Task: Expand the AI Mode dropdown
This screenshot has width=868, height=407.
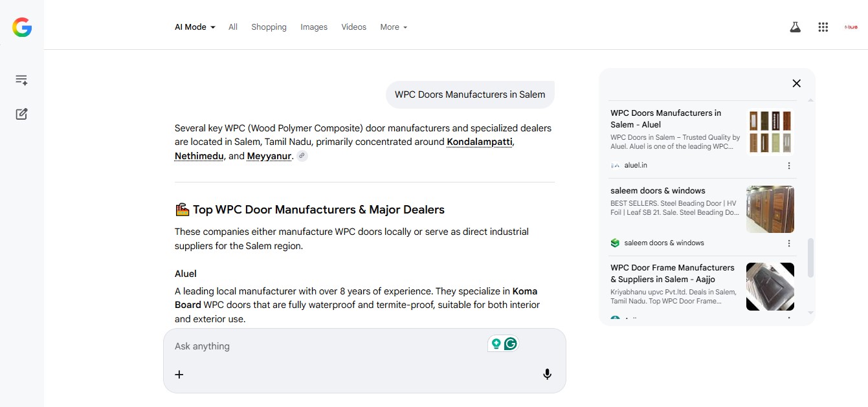Action: pyautogui.click(x=195, y=27)
